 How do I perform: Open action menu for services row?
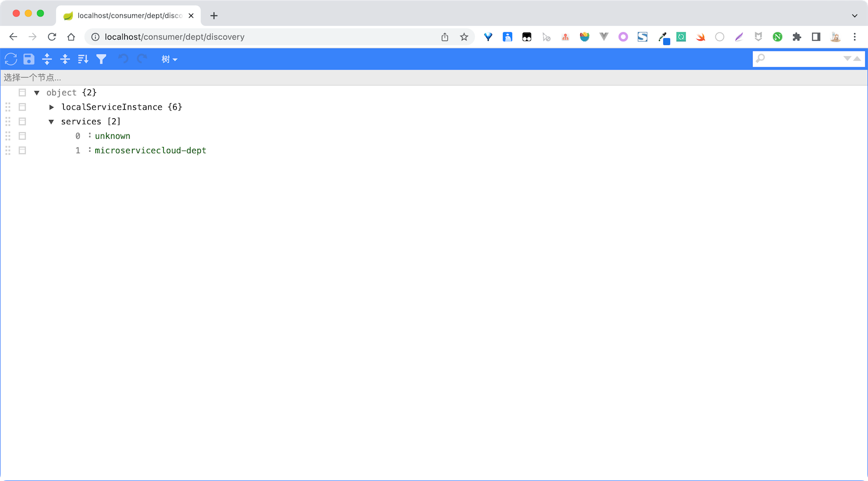click(x=22, y=122)
